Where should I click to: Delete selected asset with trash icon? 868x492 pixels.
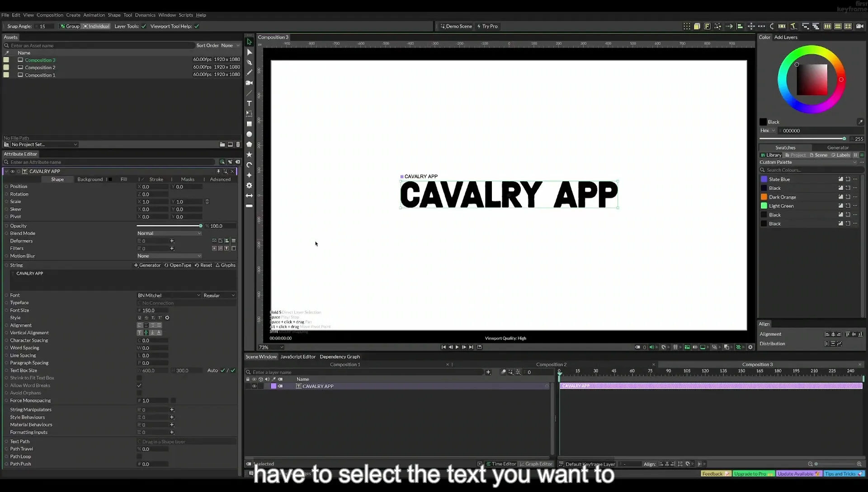238,145
